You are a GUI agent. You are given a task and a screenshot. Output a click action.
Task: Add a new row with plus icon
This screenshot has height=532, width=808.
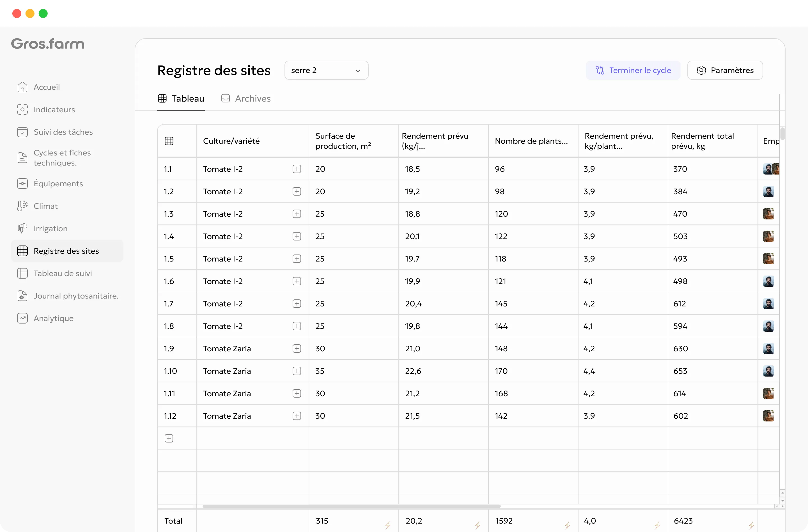point(169,438)
